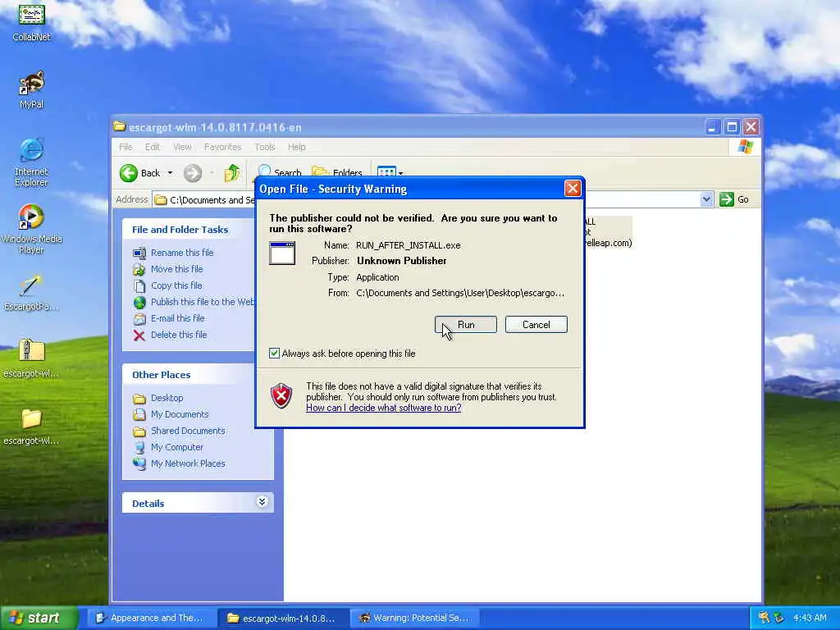
Task: Select the EscargotPa... wand desktop icon
Action: coord(31,294)
